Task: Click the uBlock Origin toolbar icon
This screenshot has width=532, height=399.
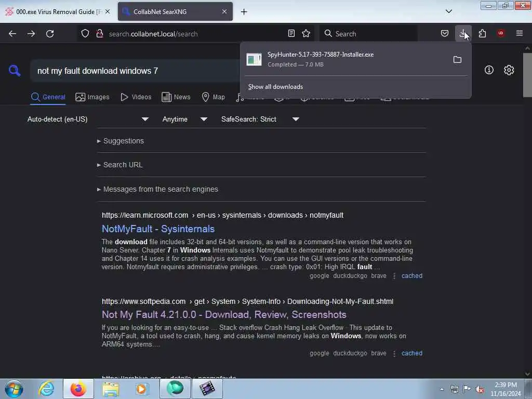Action: click(501, 34)
